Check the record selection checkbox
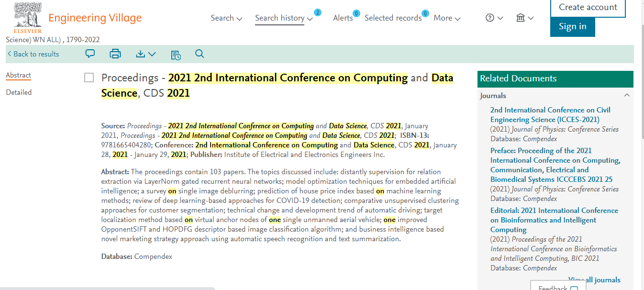 (x=89, y=78)
